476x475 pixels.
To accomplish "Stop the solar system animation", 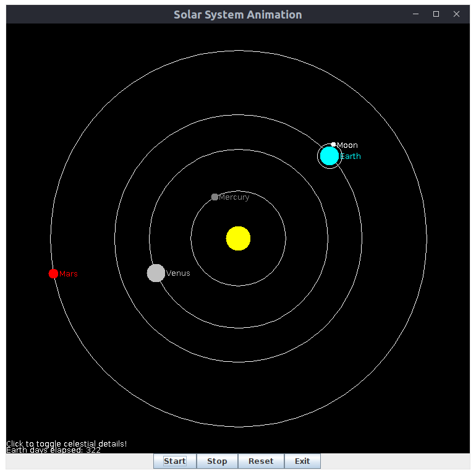I will 217,461.
